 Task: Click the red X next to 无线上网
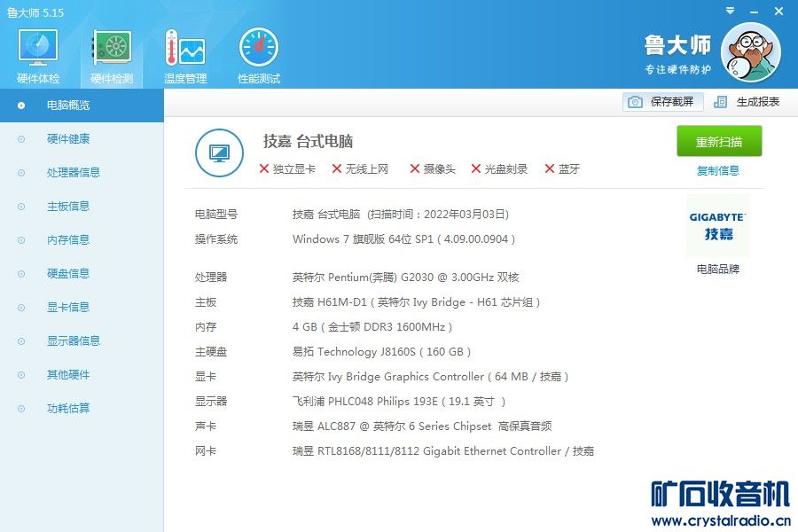pyautogui.click(x=336, y=168)
